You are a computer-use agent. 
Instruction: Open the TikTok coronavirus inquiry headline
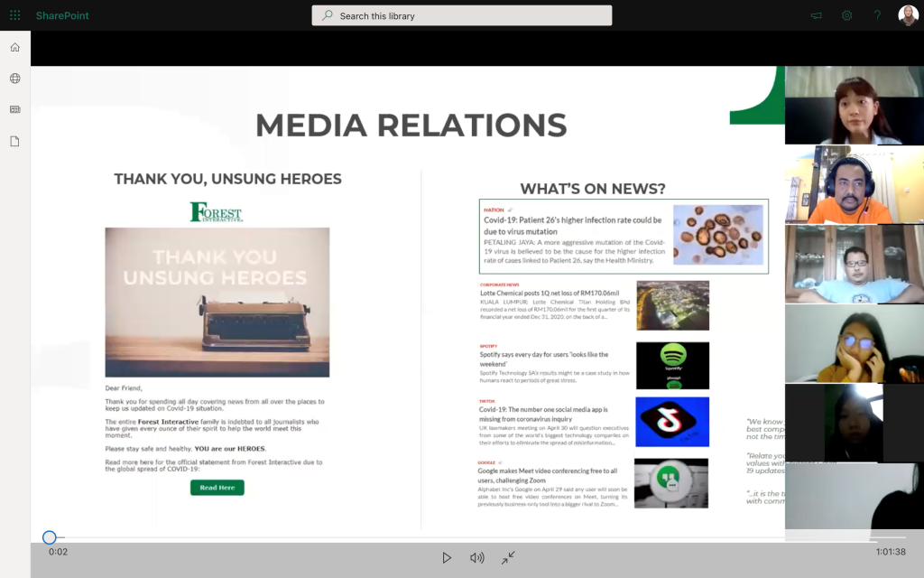(x=543, y=414)
